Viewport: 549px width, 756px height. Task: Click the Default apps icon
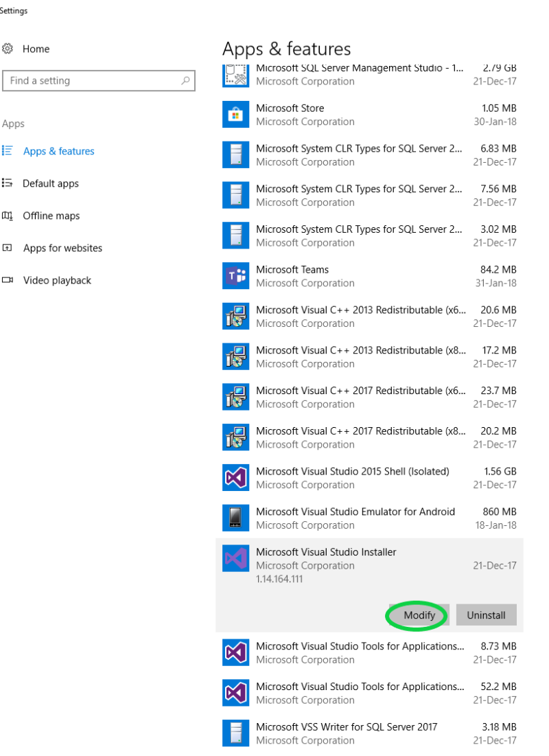8,183
